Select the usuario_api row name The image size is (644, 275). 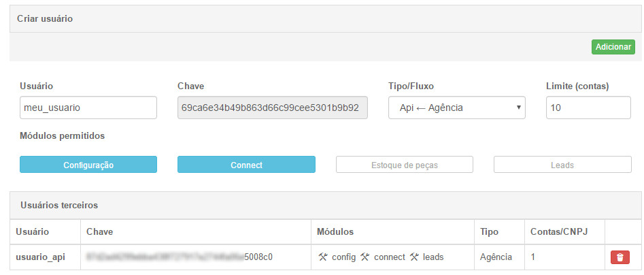(40, 257)
